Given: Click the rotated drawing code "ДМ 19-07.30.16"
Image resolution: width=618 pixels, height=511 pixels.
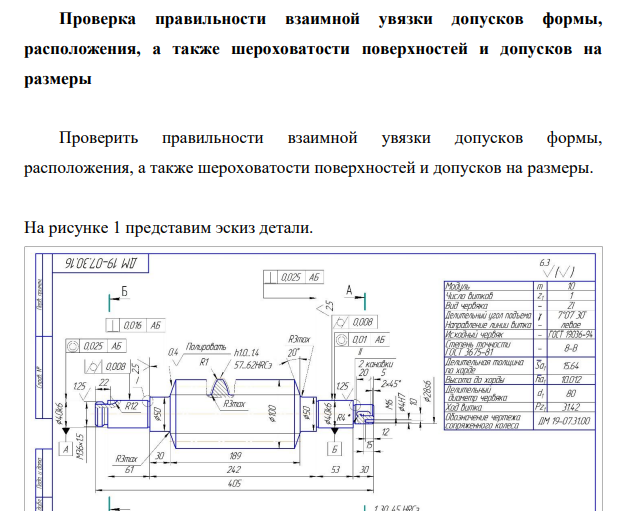Looking at the screenshot, I should (x=101, y=263).
